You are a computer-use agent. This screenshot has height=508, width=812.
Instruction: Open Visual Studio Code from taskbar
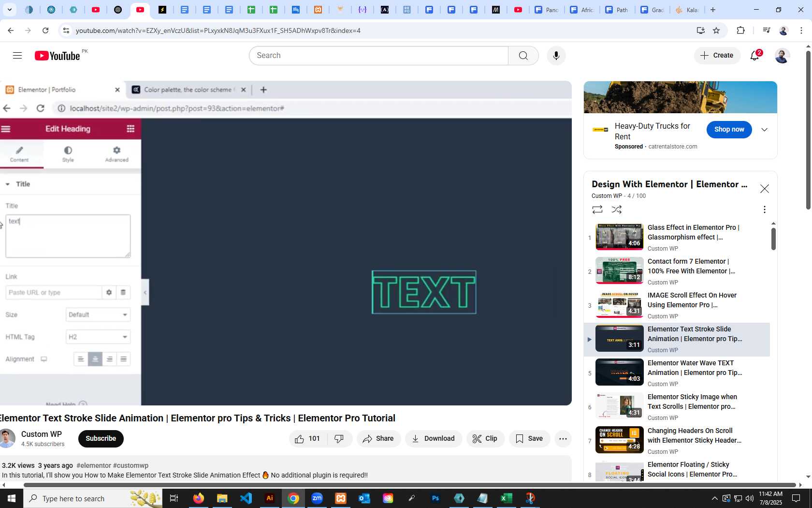click(246, 498)
